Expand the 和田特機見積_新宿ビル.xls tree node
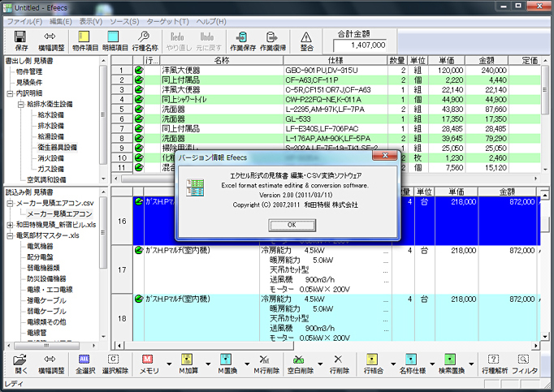Image resolution: width=554 pixels, height=392 pixels. coord(8,225)
